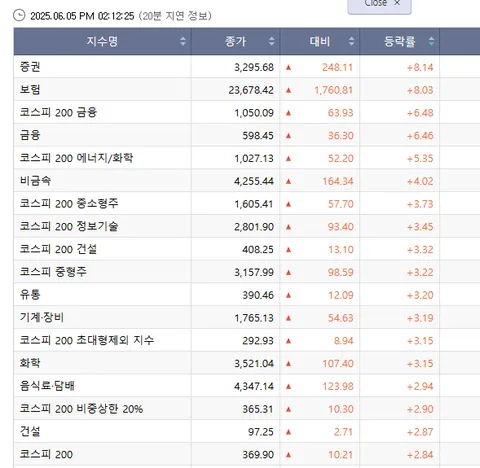The width and height of the screenshot is (480, 468).
Task: Click the up-arrow in the 증권 row
Action: [x=289, y=67]
